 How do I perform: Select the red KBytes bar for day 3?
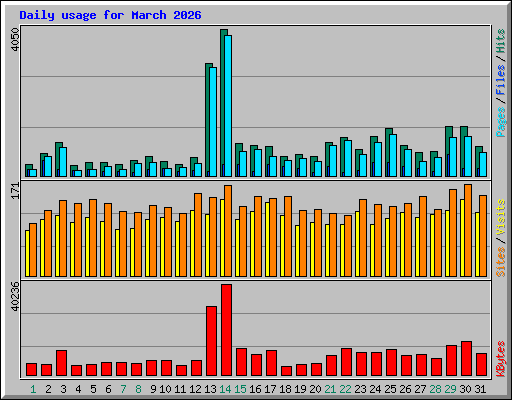[61, 363]
